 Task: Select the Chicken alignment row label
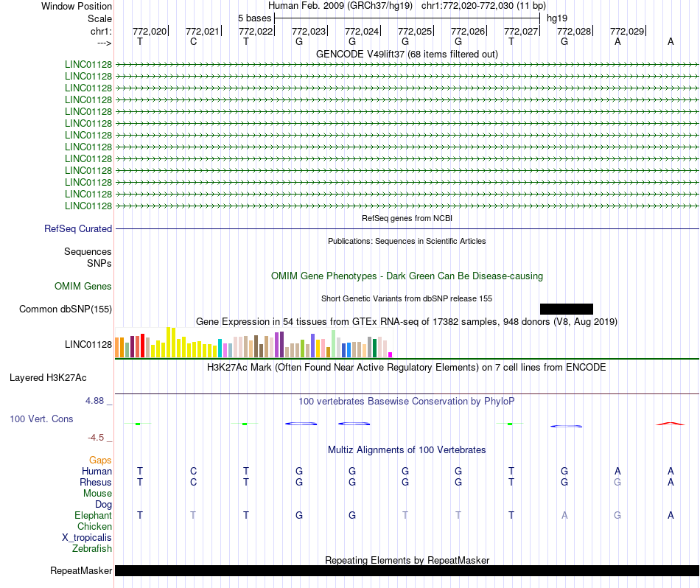point(94,526)
